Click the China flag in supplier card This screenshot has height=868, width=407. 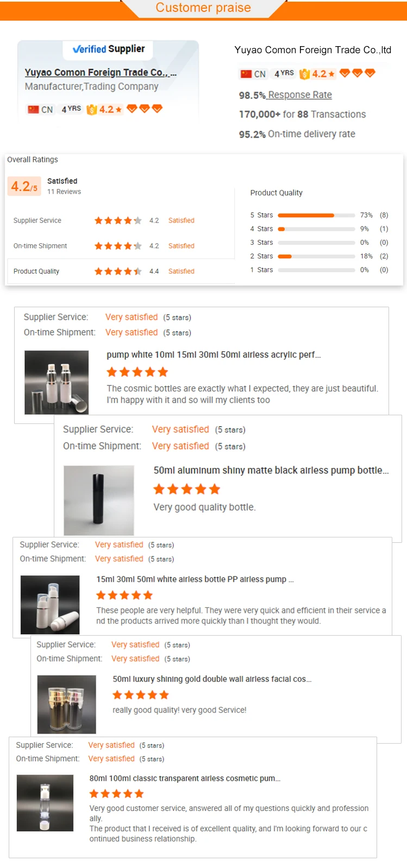tap(34, 109)
